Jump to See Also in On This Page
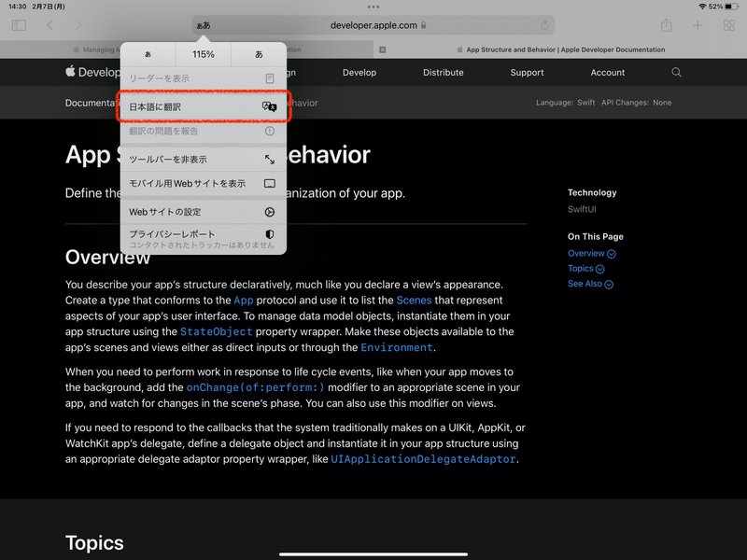Viewport: 747px width, 560px height. [x=590, y=284]
